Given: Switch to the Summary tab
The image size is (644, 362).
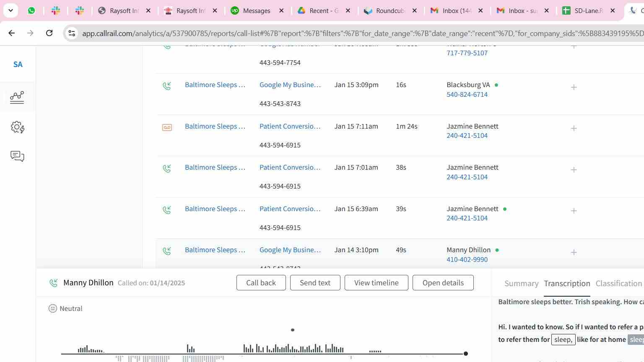Looking at the screenshot, I should (522, 284).
